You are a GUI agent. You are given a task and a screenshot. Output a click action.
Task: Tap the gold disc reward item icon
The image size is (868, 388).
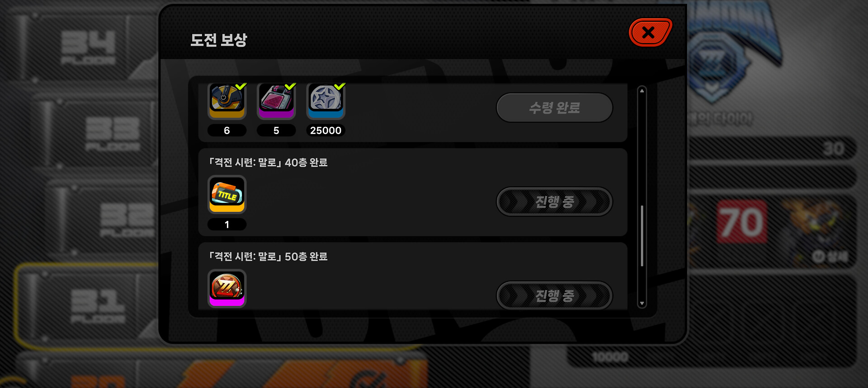click(227, 101)
